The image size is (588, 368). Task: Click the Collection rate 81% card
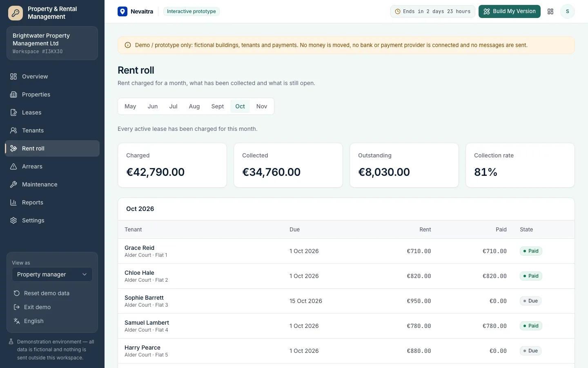click(x=520, y=165)
